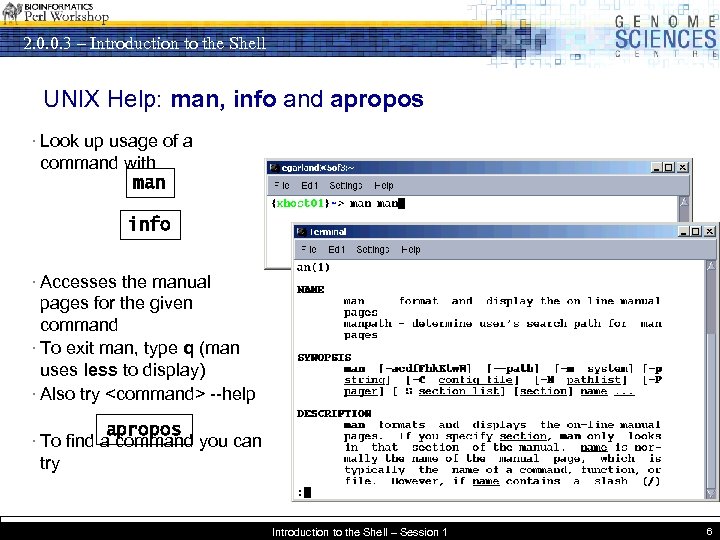720x540 pixels.
Task: Click scroll-up arrow in cgarland@sof3 window
Action: point(684,202)
